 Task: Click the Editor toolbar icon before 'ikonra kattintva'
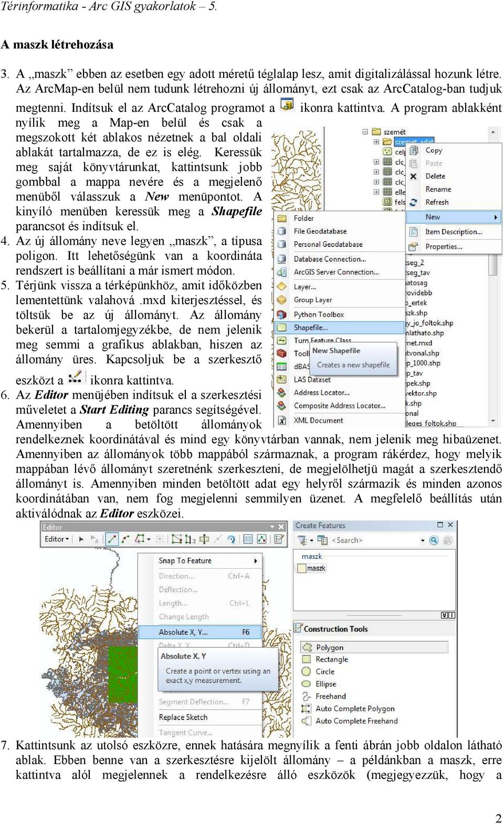coord(77,377)
